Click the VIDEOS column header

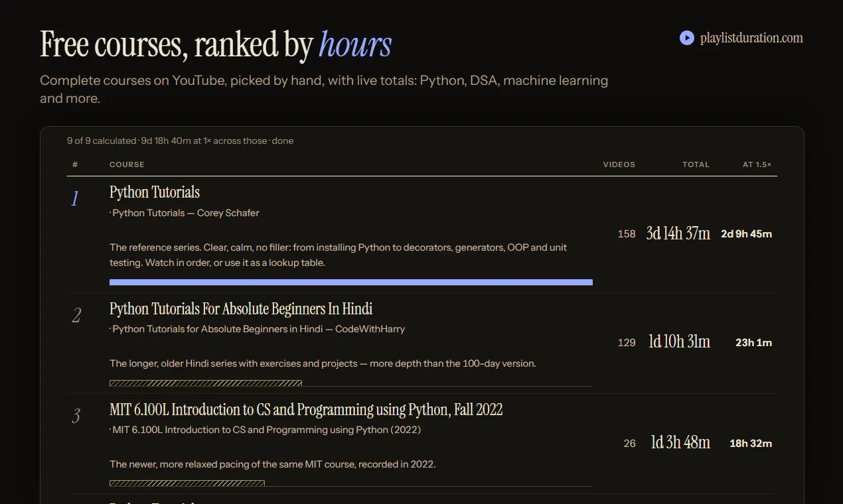[619, 164]
